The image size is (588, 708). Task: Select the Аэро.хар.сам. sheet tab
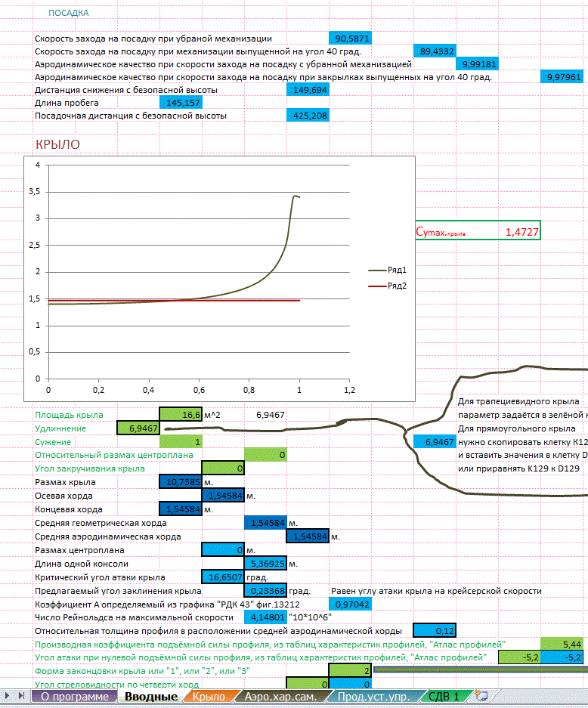coord(279,696)
